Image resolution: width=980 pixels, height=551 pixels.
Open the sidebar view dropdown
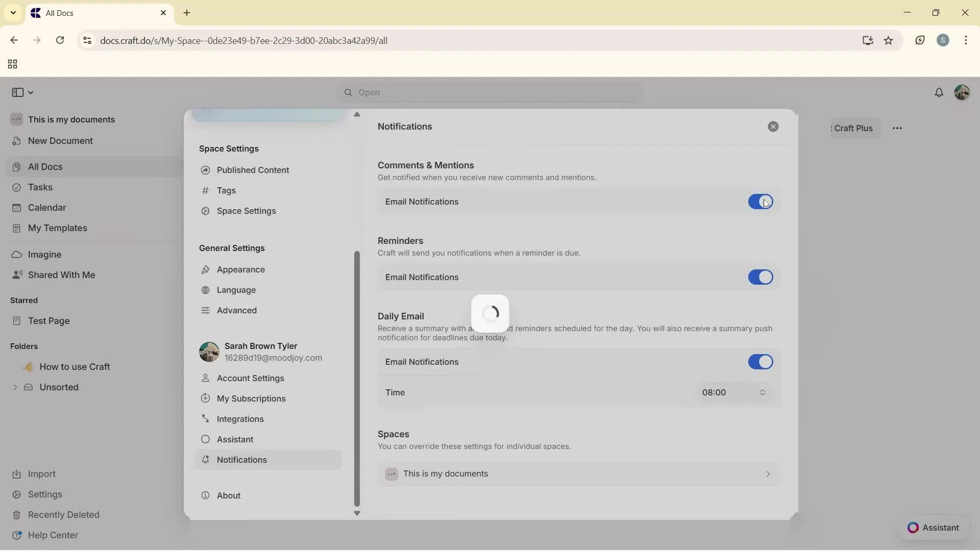[22, 92]
